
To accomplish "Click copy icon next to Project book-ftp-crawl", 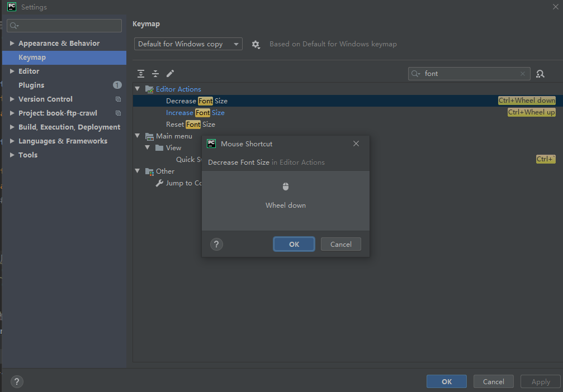I will (x=118, y=113).
